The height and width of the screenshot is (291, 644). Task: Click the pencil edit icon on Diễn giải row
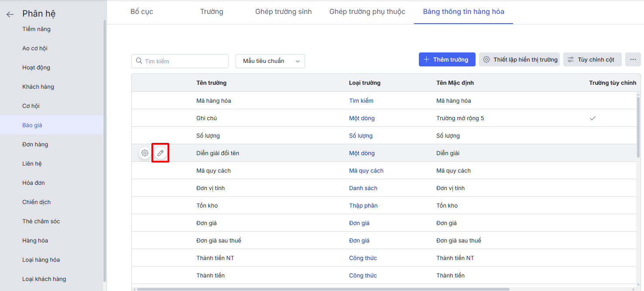pyautogui.click(x=160, y=153)
